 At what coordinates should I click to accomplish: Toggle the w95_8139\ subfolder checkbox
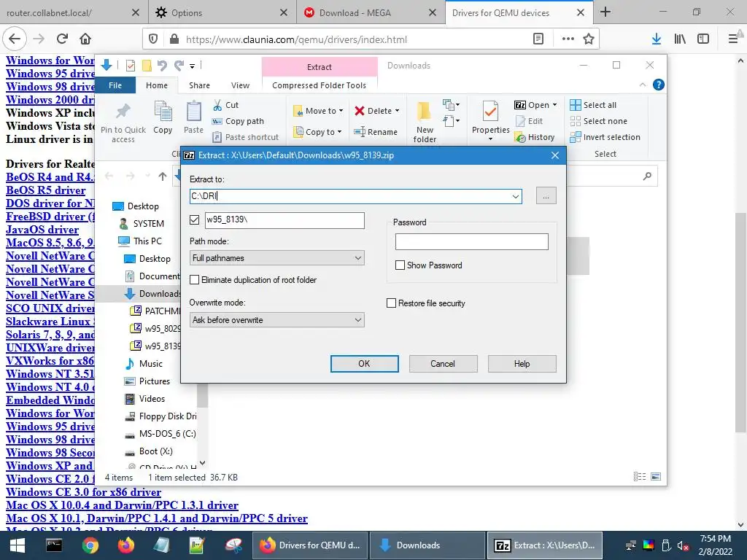coord(194,219)
